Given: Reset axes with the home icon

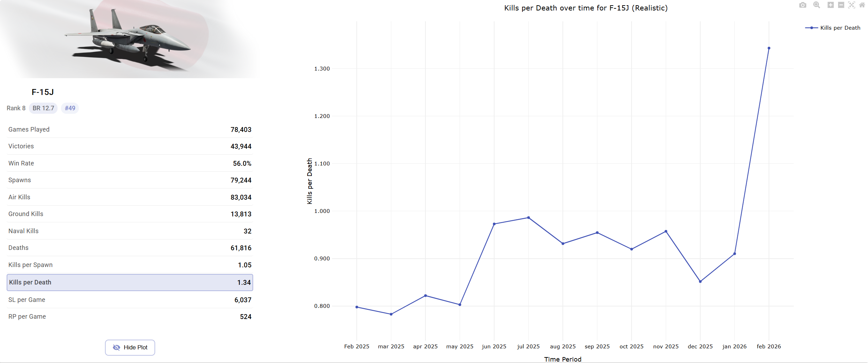Looking at the screenshot, I should point(862,5).
